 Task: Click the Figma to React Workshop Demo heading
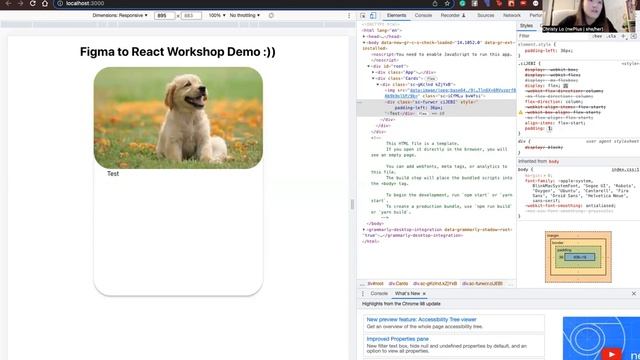click(178, 52)
